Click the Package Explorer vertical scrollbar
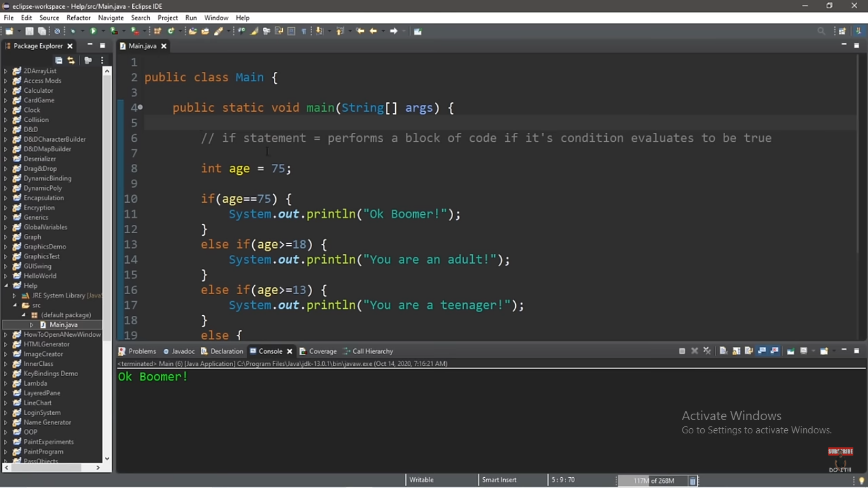This screenshot has width=868, height=488. (107, 264)
